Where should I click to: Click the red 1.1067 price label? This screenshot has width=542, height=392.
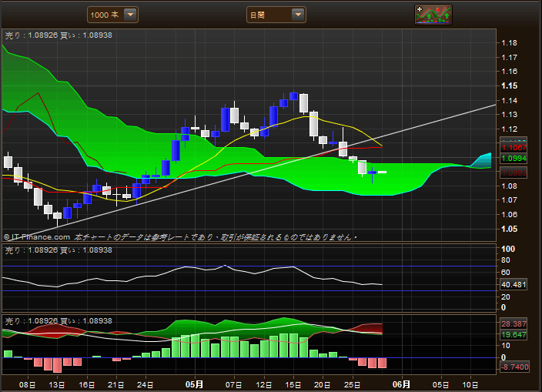point(514,148)
